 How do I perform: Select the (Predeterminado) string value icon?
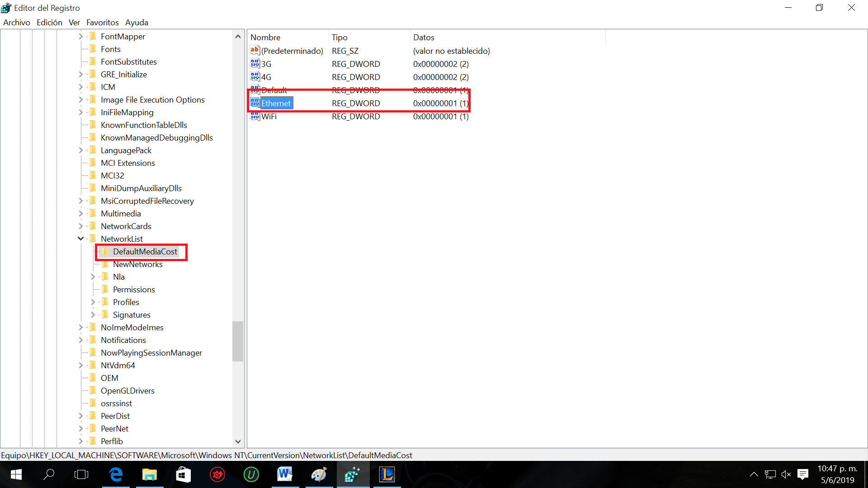[255, 51]
